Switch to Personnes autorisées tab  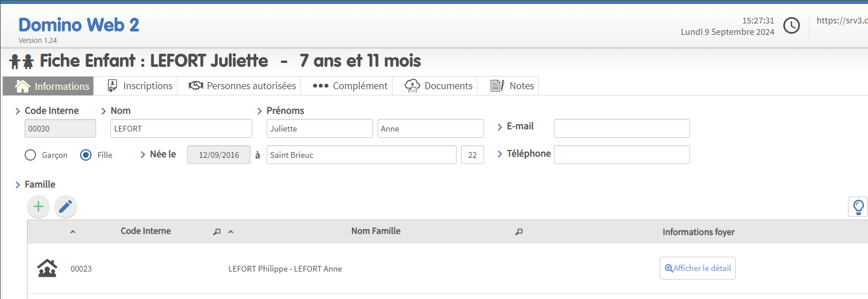(243, 86)
